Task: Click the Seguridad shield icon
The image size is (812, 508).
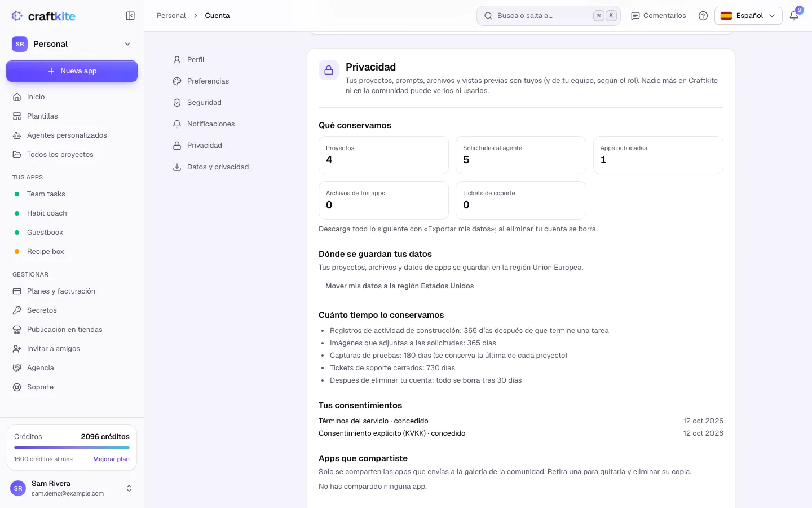Action: click(177, 103)
